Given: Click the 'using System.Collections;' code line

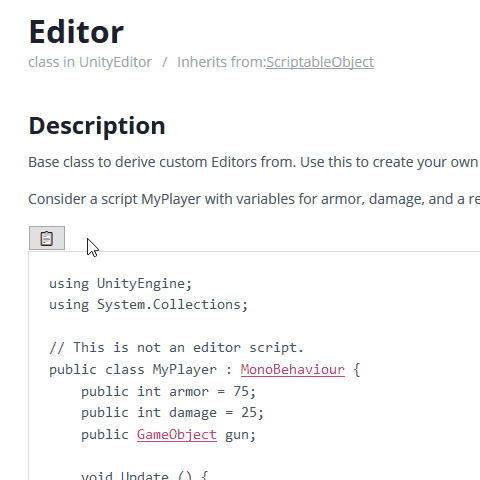Looking at the screenshot, I should (149, 305).
